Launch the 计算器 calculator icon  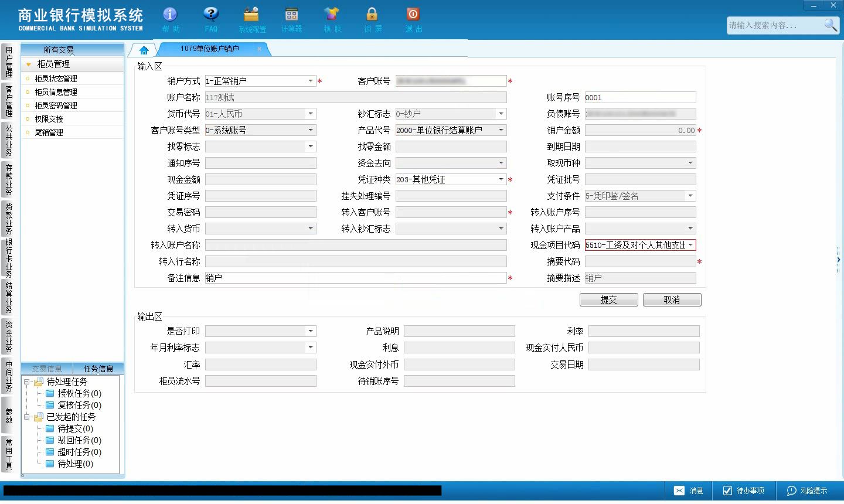point(291,19)
